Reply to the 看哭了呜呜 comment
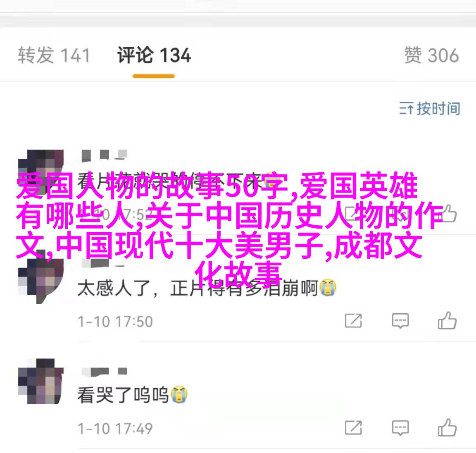The height and width of the screenshot is (453, 476). coord(400,428)
